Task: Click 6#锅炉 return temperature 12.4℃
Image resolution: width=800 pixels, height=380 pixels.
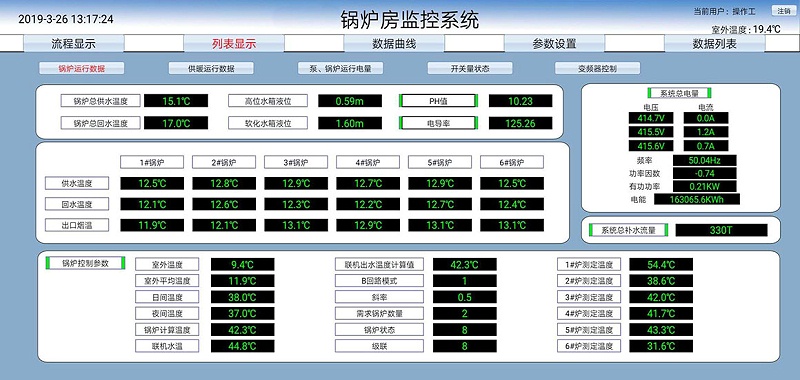Action: pyautogui.click(x=512, y=205)
